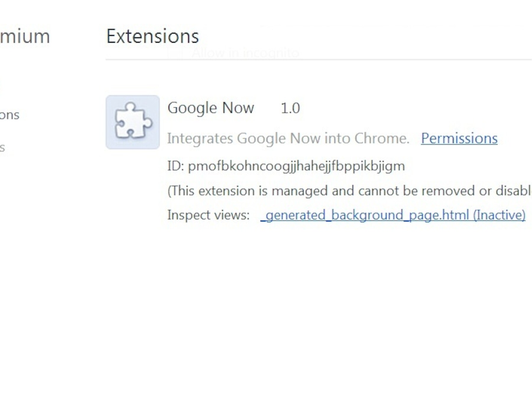The height and width of the screenshot is (399, 532).
Task: Click the 'Integrates Google Now into Chrome' description
Action: [288, 138]
